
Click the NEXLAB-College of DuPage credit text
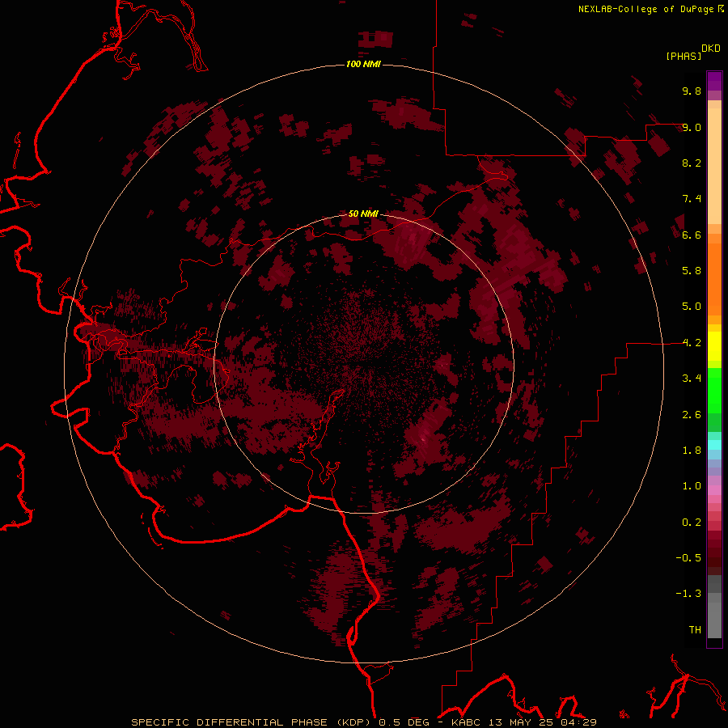[x=645, y=9]
